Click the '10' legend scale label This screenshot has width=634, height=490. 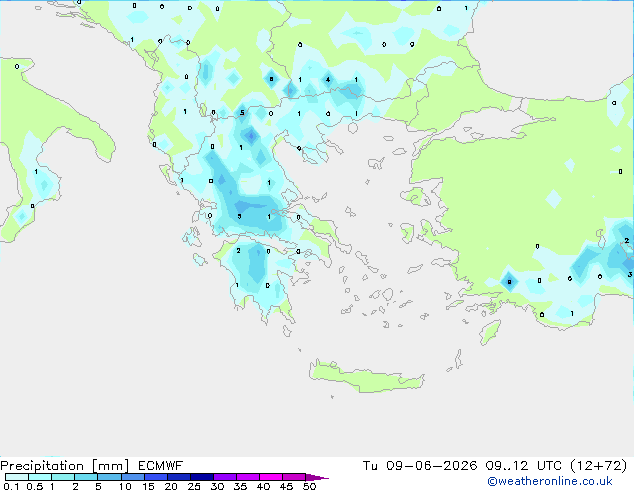click(x=125, y=486)
